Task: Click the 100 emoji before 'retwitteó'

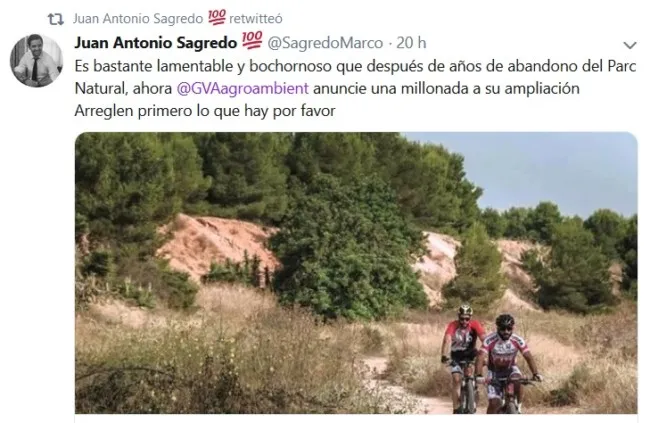Action: 216,17
